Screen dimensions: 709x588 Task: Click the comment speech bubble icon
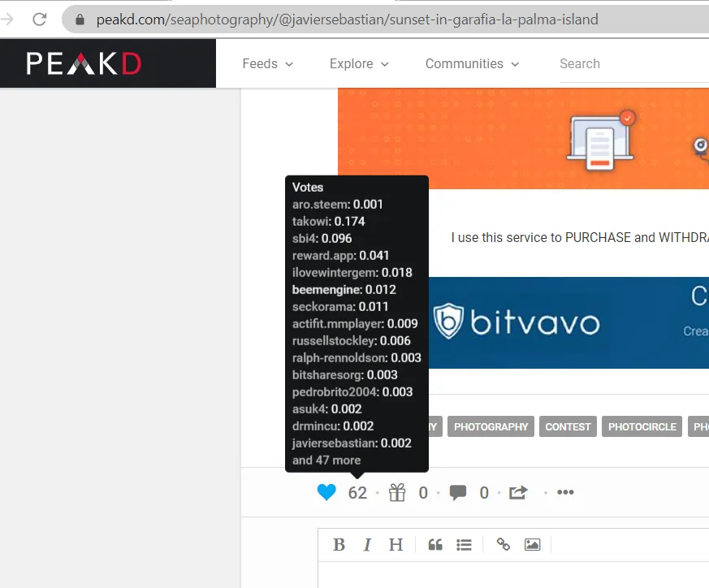(457, 492)
